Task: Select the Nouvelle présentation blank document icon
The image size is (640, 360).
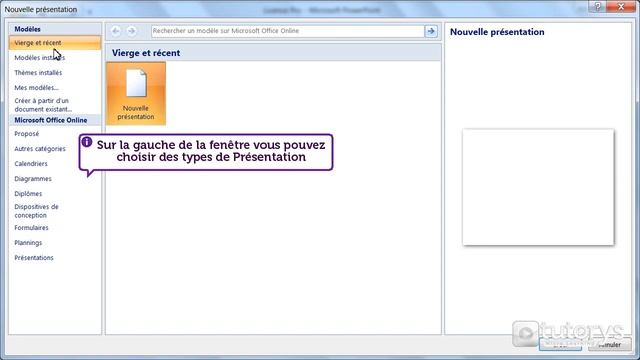Action: 136,93
